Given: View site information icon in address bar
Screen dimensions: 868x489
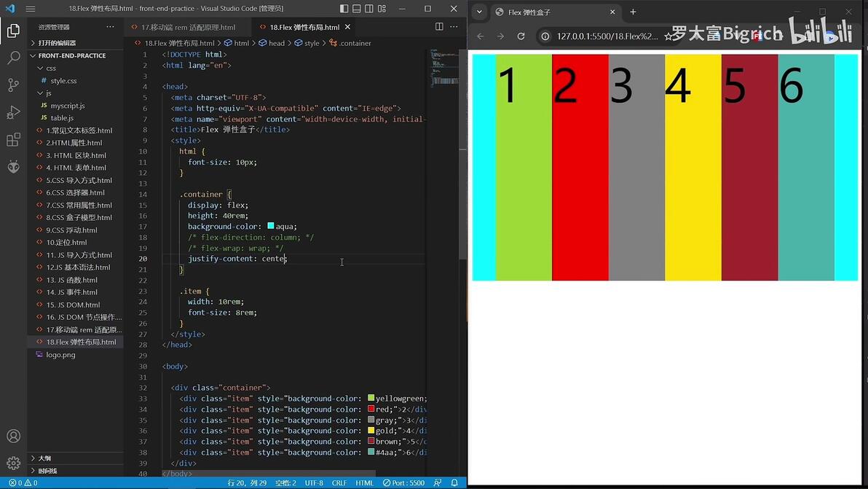Looking at the screenshot, I should [545, 36].
